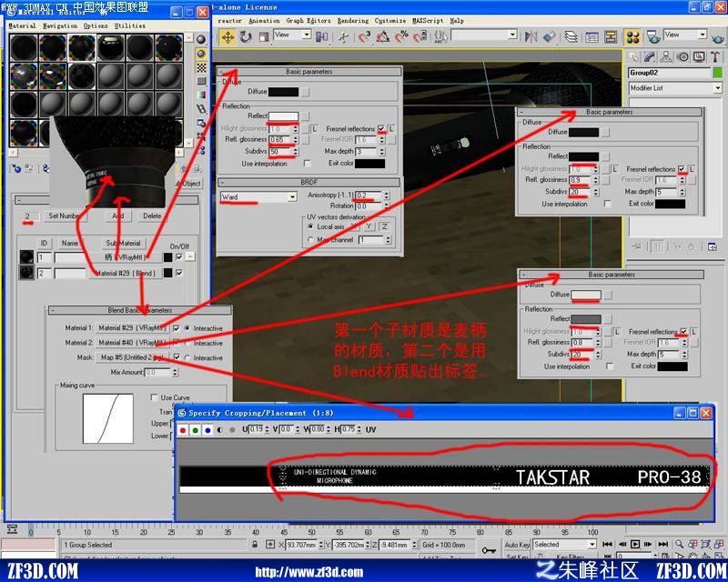Click the Set Number button
This screenshot has width=728, height=582.
[64, 216]
